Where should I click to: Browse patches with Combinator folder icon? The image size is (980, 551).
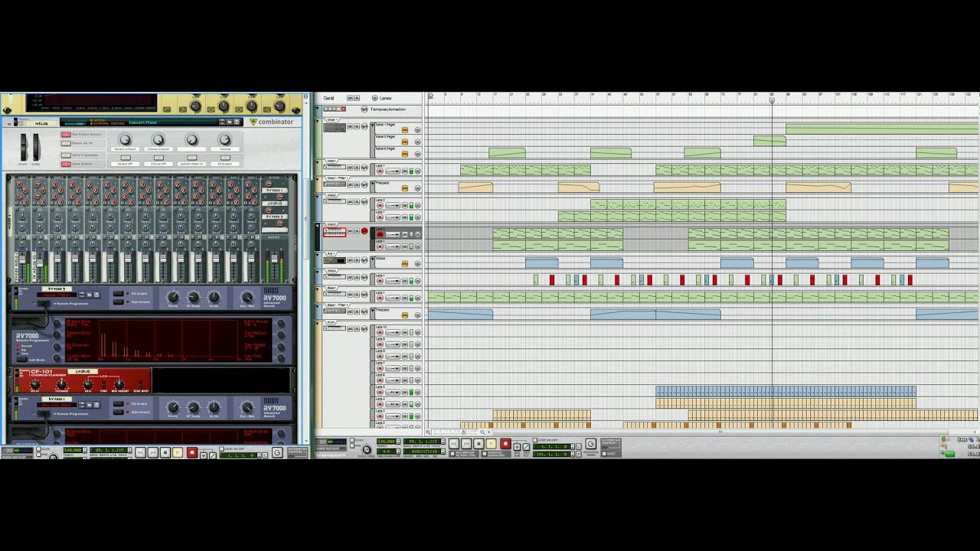point(229,122)
